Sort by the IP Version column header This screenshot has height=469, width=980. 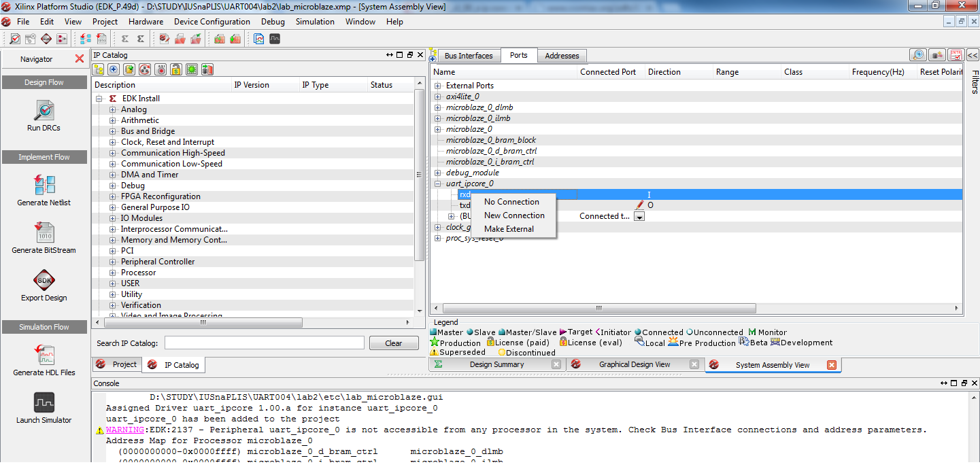click(x=265, y=85)
